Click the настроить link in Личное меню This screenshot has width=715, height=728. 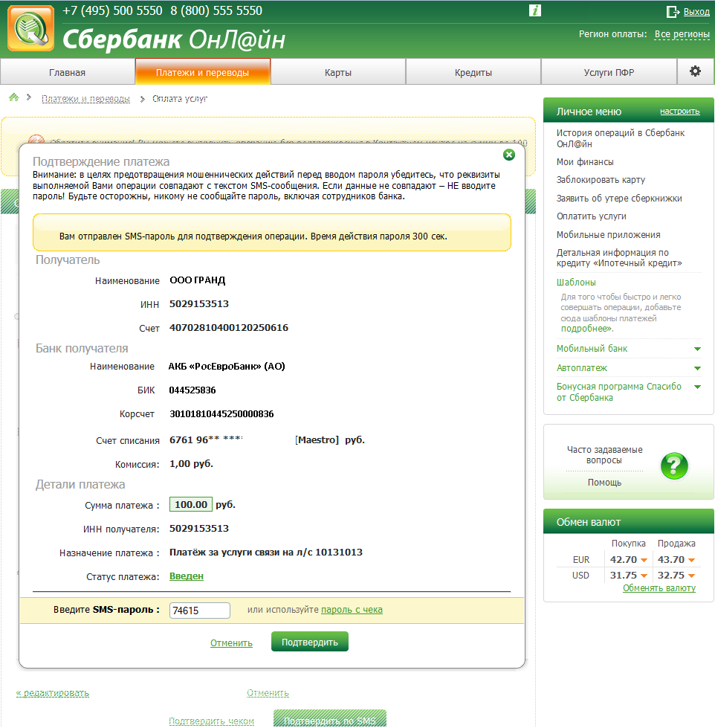pyautogui.click(x=680, y=111)
